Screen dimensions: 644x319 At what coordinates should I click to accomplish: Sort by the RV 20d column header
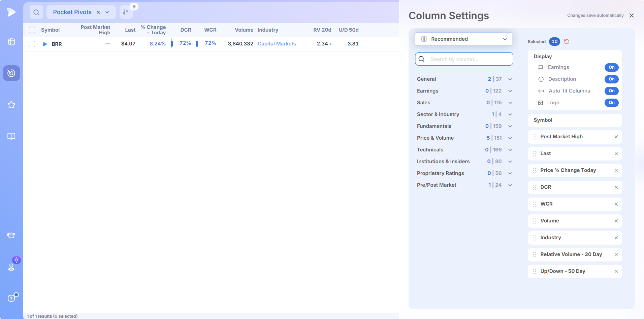[322, 30]
